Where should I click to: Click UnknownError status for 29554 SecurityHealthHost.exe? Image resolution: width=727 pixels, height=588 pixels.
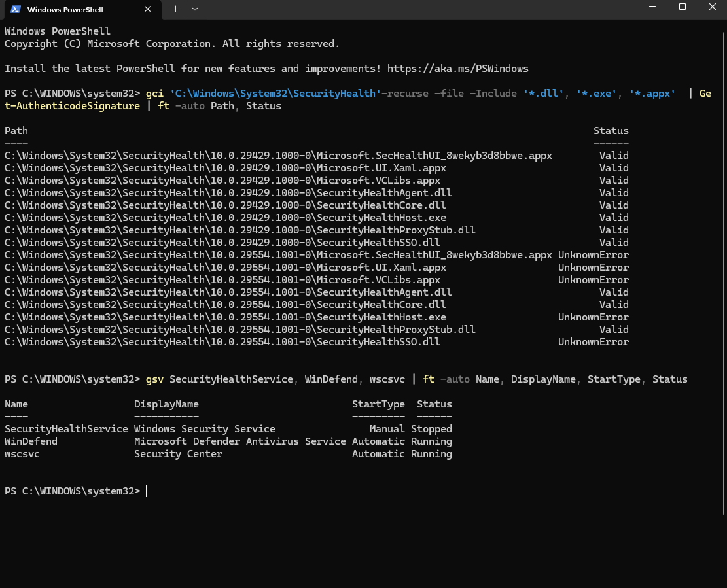click(x=594, y=317)
